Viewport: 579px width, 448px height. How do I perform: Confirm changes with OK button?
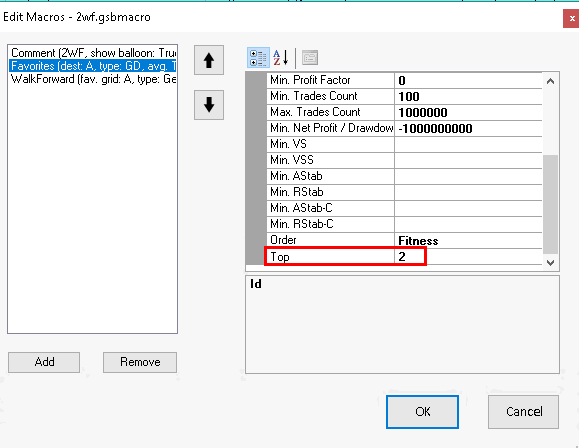(x=422, y=412)
